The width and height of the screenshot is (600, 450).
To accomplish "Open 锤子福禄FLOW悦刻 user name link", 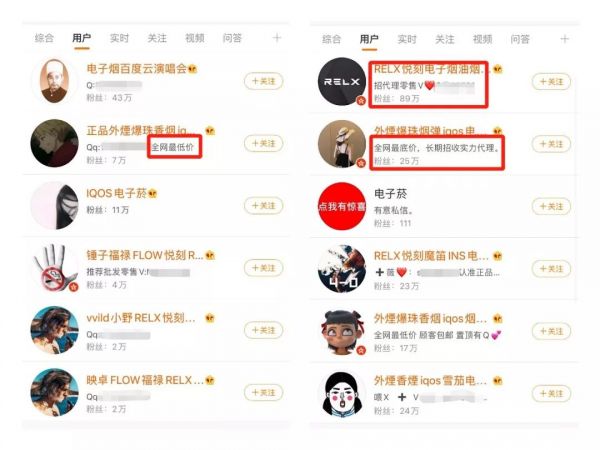I will [145, 256].
